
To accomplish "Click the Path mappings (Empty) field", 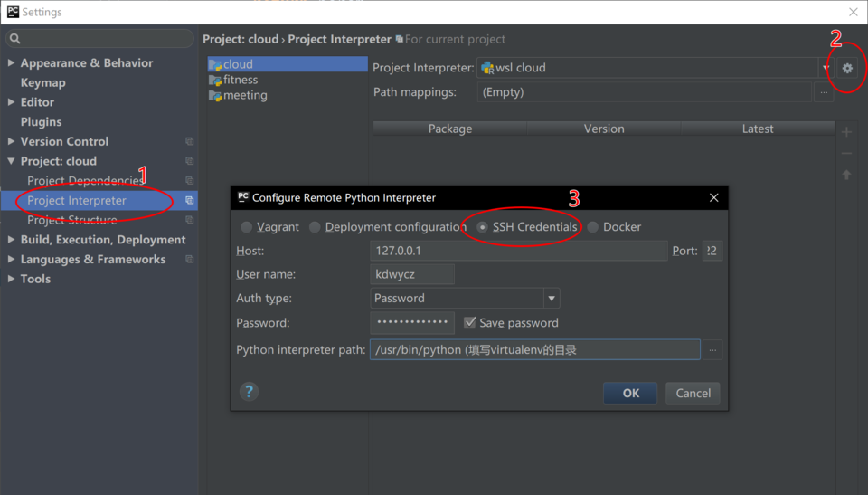I will pyautogui.click(x=645, y=92).
